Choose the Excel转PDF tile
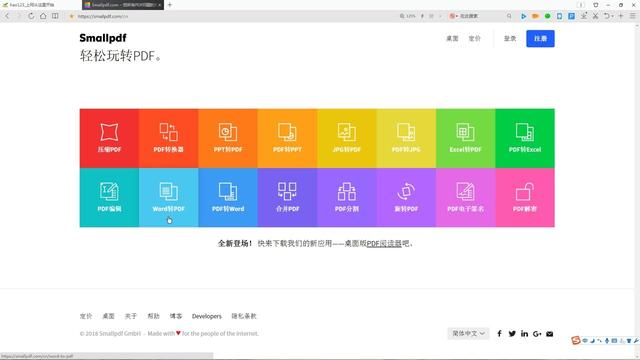 pos(465,138)
